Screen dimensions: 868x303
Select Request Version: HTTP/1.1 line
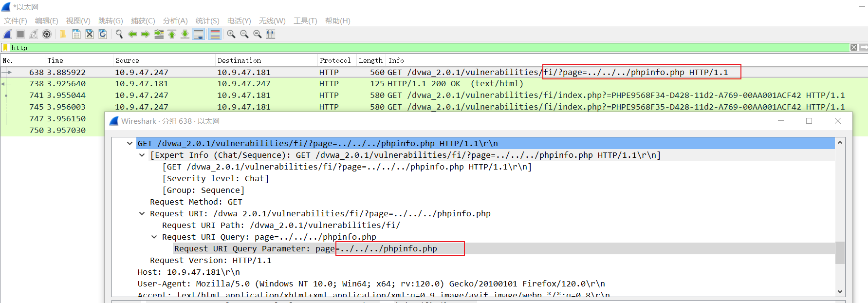[211, 260]
